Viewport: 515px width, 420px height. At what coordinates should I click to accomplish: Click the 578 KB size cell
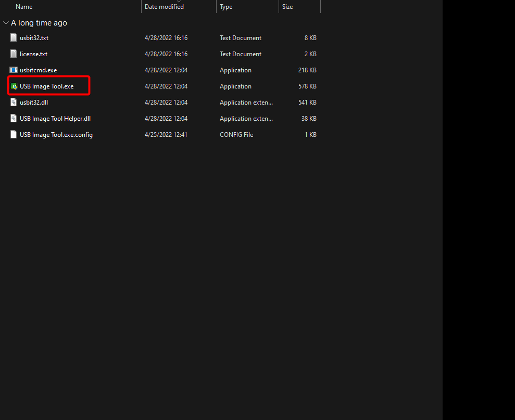tap(307, 86)
